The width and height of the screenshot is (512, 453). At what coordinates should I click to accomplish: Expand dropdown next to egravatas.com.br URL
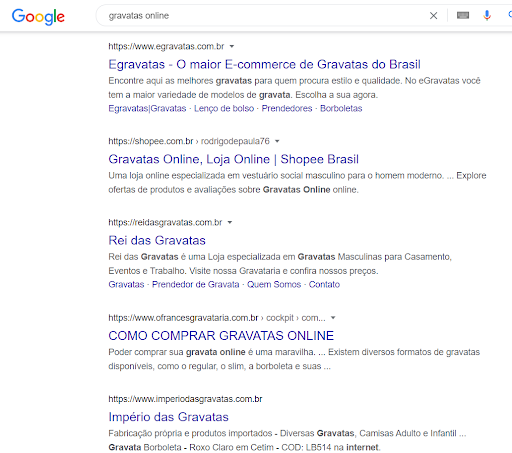(x=232, y=46)
